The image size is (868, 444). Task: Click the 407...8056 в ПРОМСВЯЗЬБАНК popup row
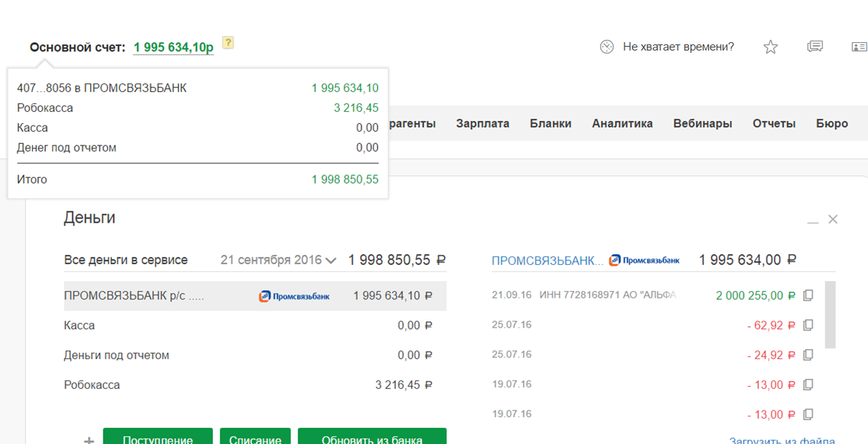pyautogui.click(x=197, y=88)
